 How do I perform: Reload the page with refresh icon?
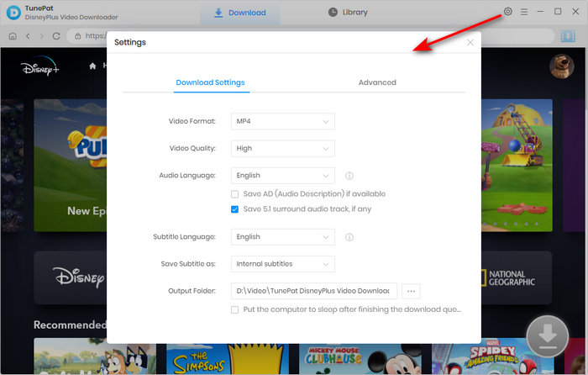[x=56, y=36]
